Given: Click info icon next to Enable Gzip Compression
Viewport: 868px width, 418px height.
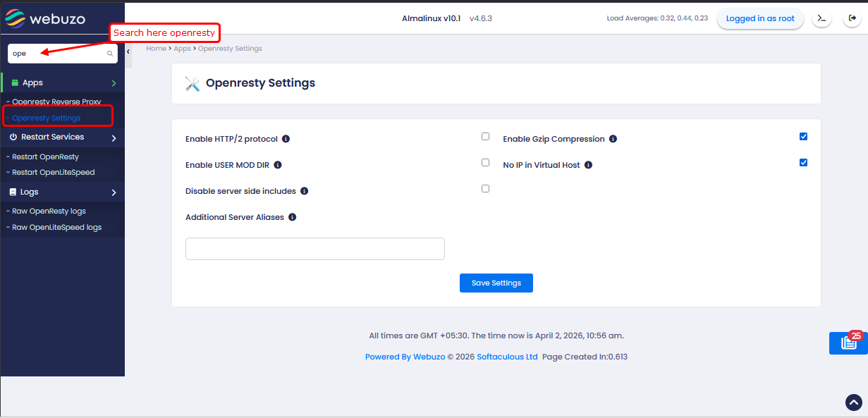Looking at the screenshot, I should [x=613, y=139].
